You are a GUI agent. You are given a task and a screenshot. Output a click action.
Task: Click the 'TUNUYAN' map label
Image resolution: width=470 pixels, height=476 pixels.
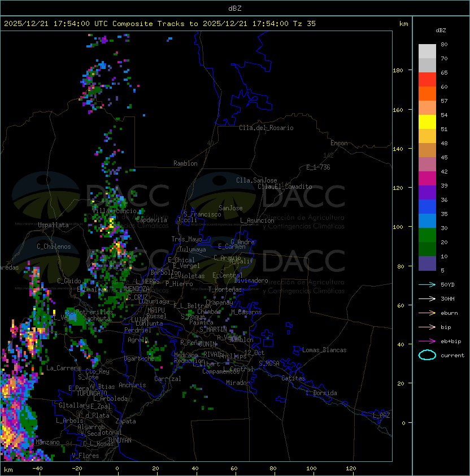(x=120, y=440)
